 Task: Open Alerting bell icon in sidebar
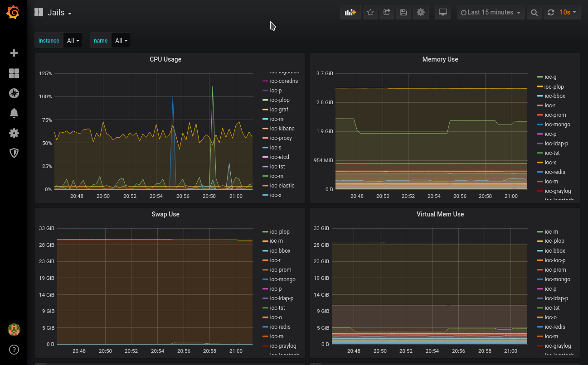14,113
